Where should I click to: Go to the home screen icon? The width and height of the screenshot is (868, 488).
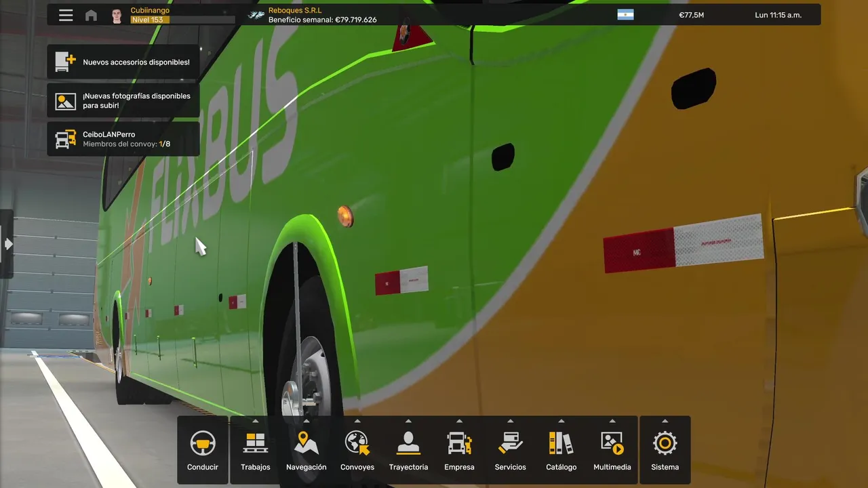[91, 15]
